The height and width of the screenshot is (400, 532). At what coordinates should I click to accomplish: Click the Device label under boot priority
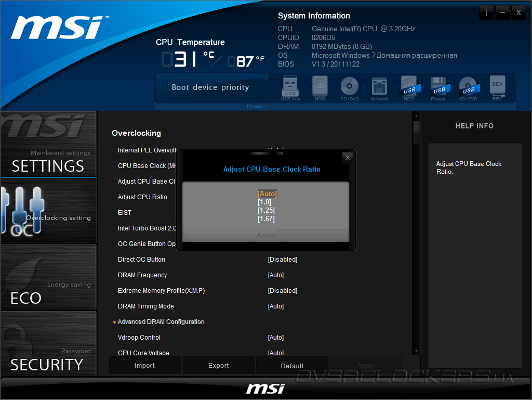pyautogui.click(x=256, y=106)
